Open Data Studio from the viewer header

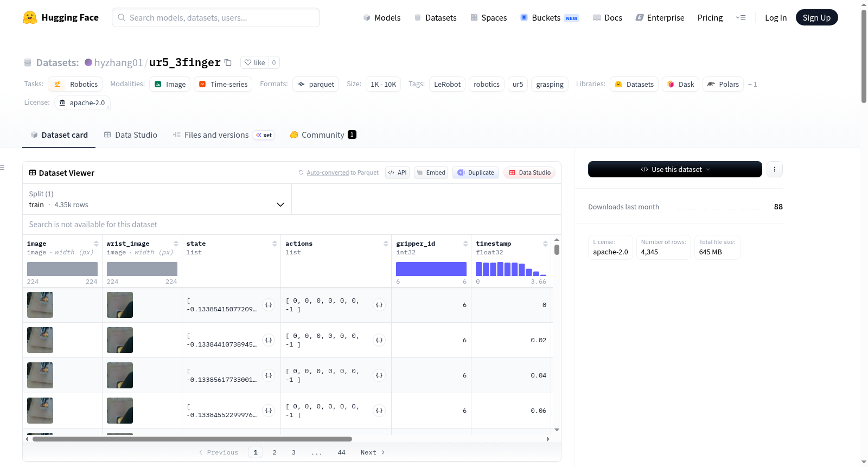529,172
